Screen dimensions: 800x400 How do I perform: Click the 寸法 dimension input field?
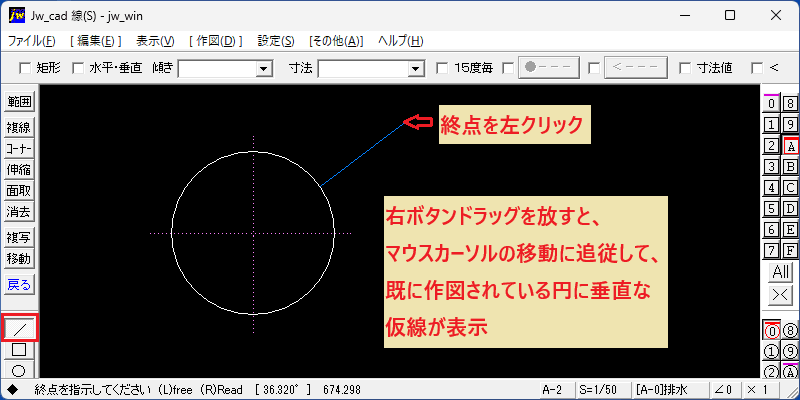(363, 68)
